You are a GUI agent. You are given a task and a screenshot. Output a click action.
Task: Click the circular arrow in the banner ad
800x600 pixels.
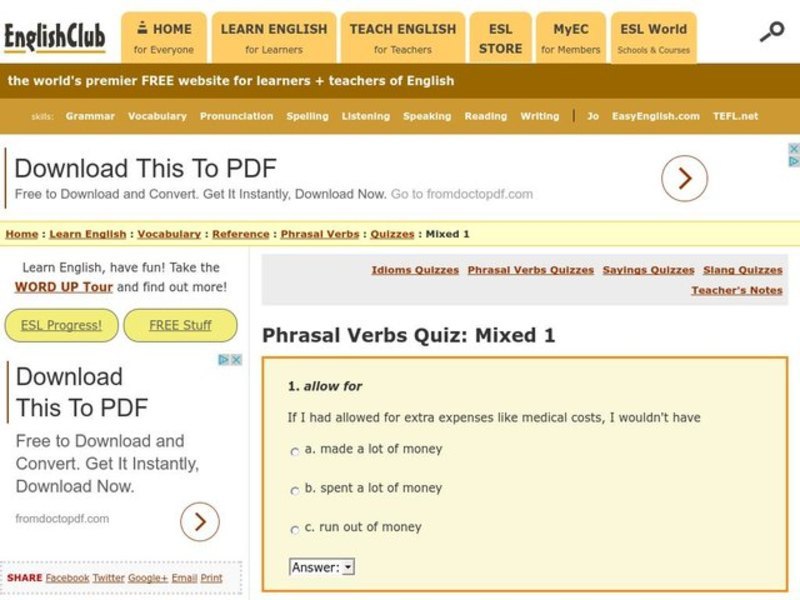684,178
